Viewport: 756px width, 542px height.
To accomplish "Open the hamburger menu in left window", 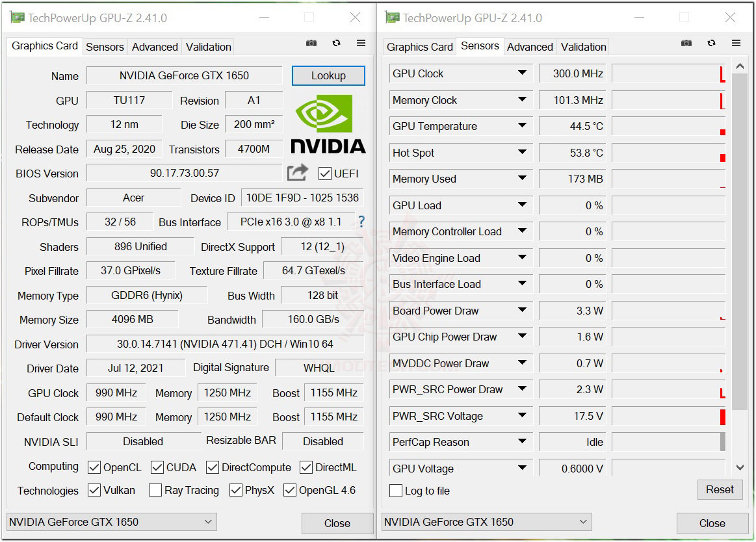I will tap(361, 44).
